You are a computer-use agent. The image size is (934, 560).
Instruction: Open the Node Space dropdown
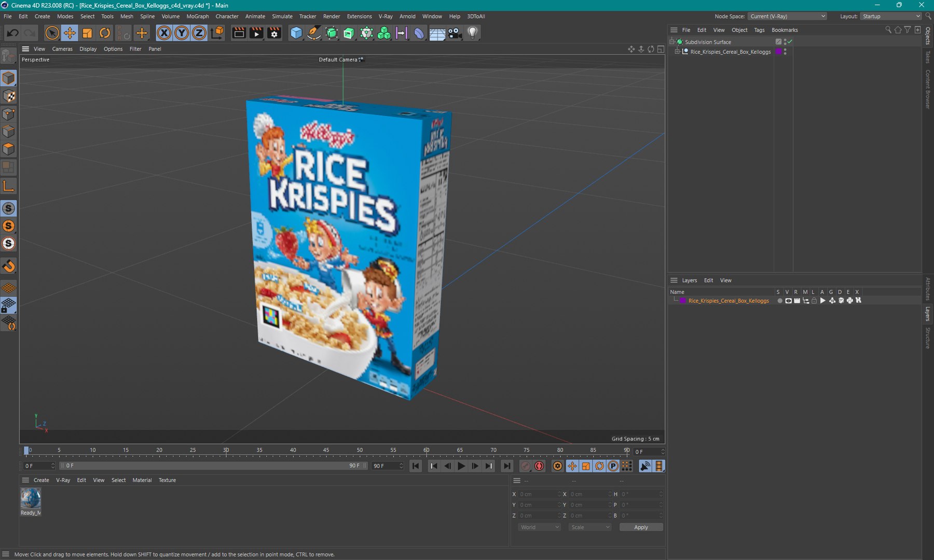pyautogui.click(x=788, y=17)
